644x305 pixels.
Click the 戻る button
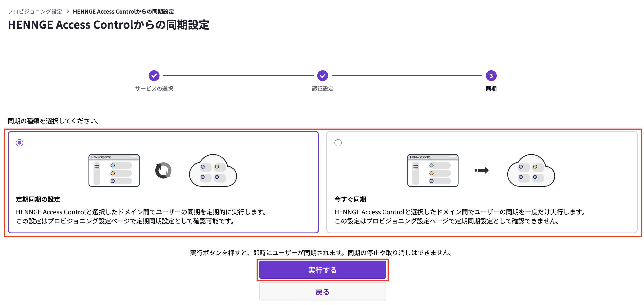point(322,291)
